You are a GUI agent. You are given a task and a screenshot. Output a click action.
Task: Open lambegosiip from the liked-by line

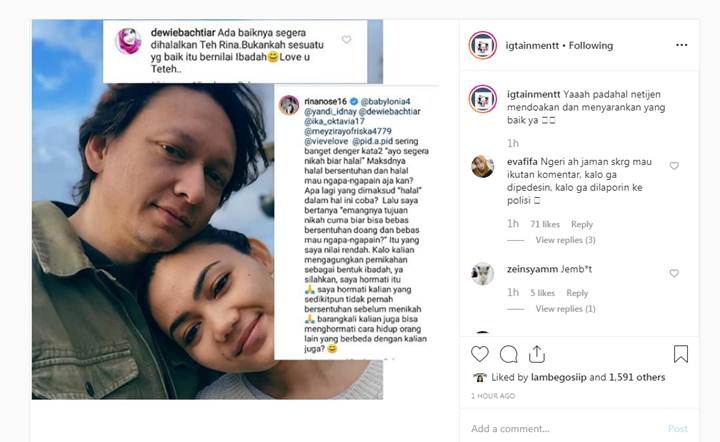558,377
